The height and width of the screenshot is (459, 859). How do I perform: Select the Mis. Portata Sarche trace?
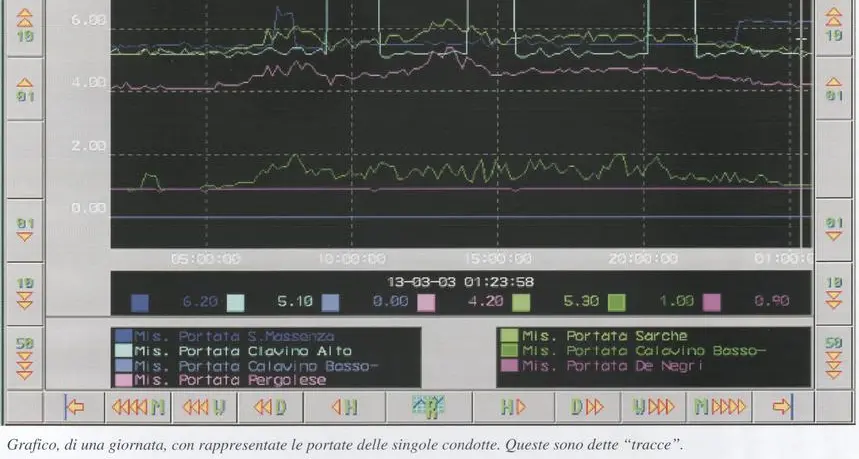(x=594, y=335)
